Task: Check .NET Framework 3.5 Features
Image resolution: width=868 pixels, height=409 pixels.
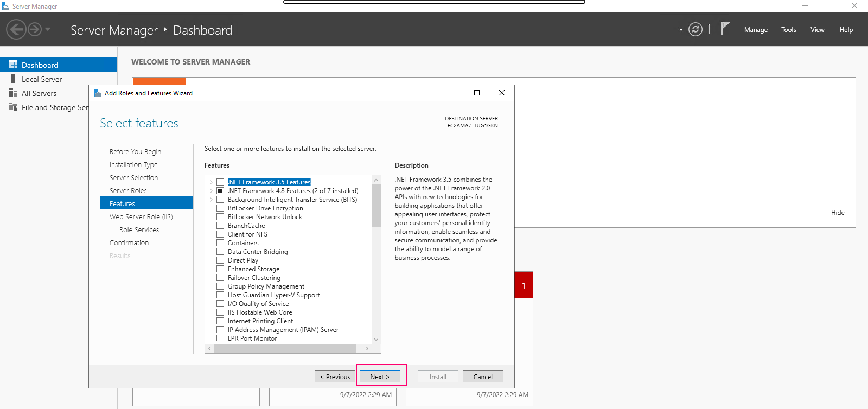Action: pyautogui.click(x=220, y=182)
